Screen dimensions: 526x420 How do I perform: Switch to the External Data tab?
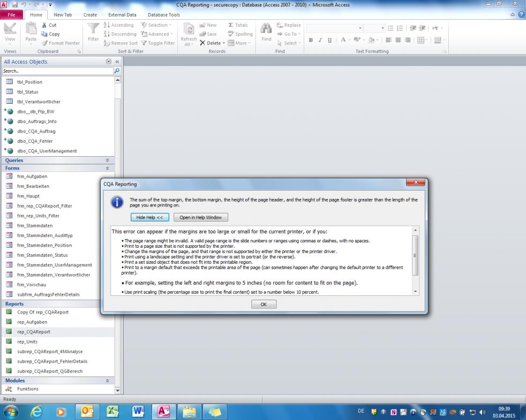point(122,15)
